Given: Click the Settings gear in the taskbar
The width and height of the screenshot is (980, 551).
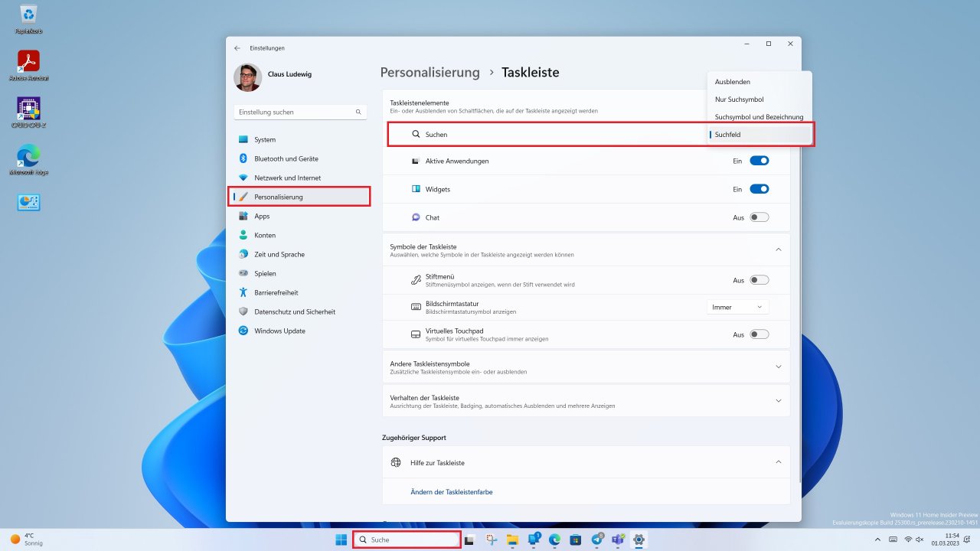Looking at the screenshot, I should (x=639, y=540).
